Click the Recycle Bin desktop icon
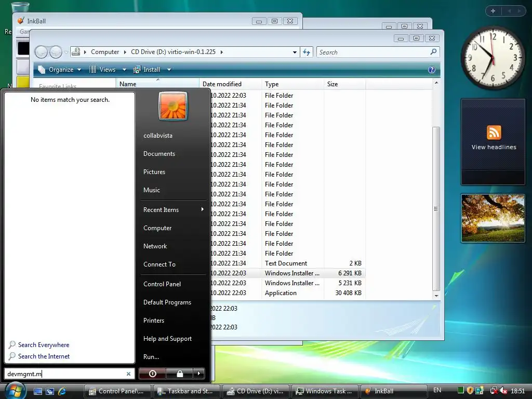 (20, 7)
